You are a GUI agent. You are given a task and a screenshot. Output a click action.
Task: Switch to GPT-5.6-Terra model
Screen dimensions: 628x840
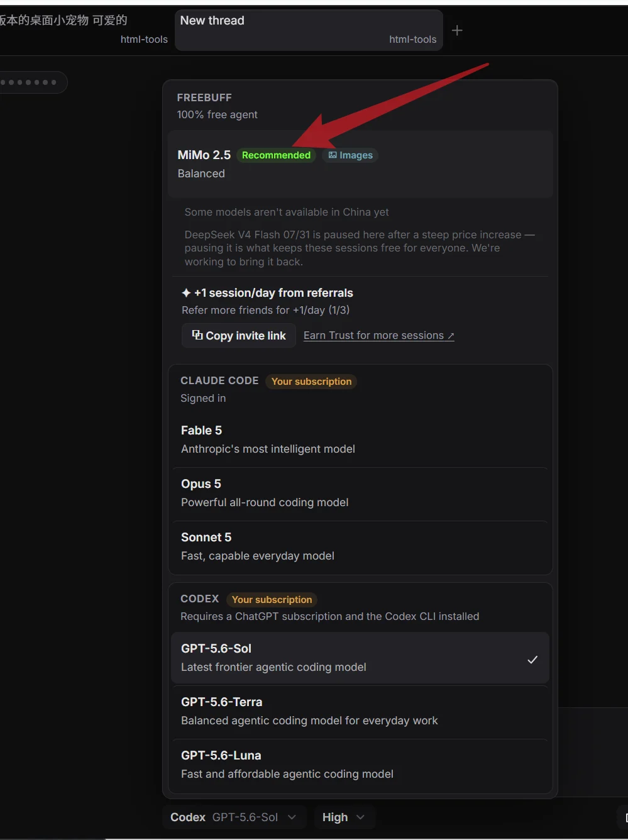(x=360, y=711)
